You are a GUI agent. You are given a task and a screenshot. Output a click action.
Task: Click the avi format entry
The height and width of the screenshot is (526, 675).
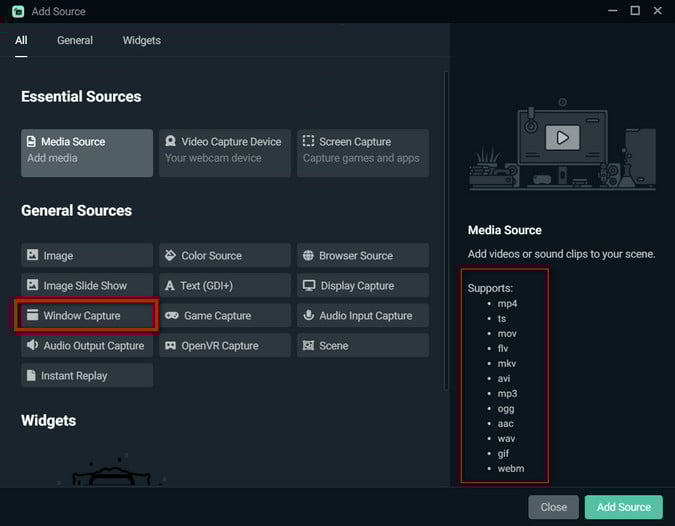point(504,378)
